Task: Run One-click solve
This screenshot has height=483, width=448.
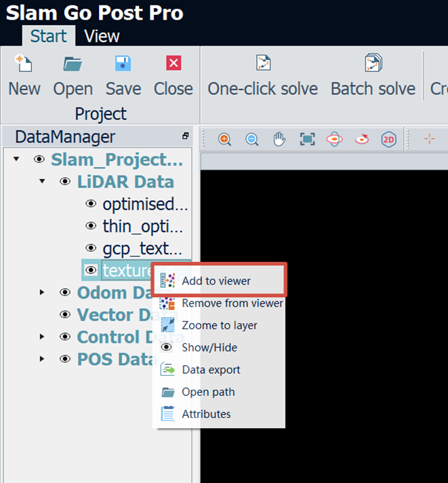Action: 263,76
